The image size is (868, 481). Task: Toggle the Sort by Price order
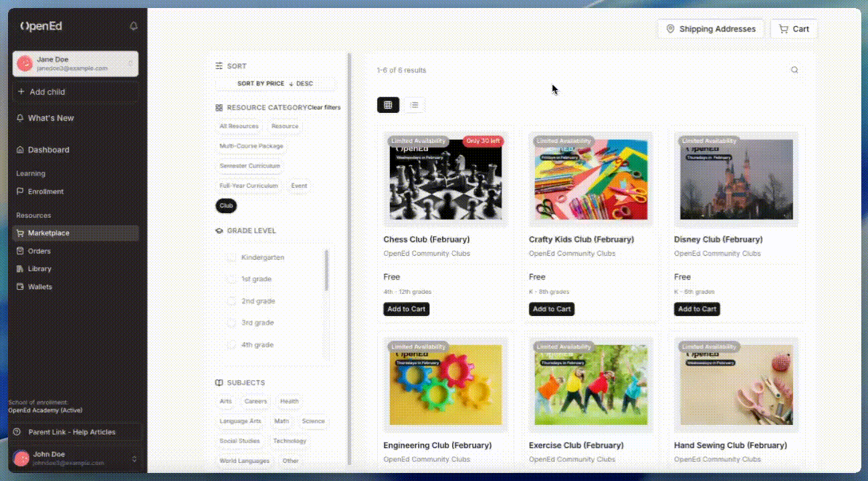click(276, 84)
